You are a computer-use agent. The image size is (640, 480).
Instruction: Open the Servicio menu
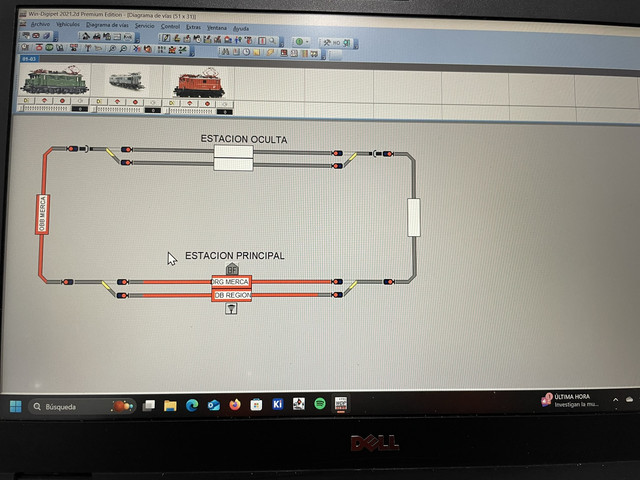tap(144, 26)
